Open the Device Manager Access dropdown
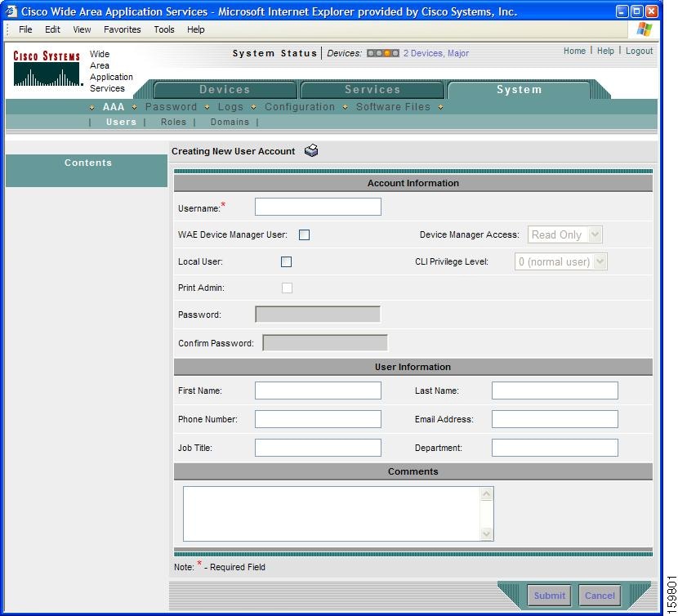 pos(564,234)
